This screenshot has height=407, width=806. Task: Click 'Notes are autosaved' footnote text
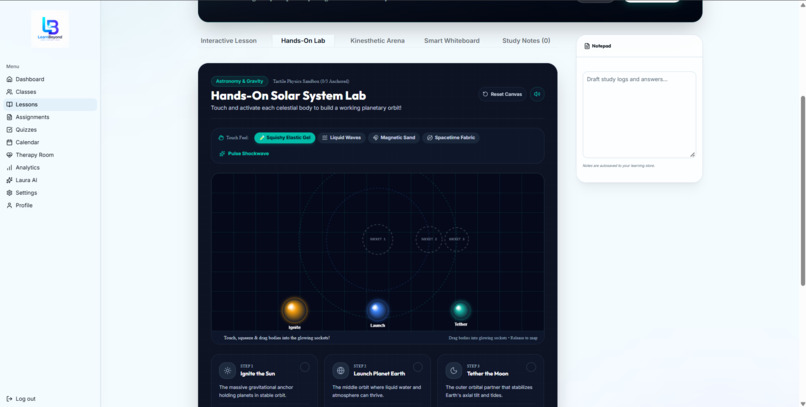(619, 166)
